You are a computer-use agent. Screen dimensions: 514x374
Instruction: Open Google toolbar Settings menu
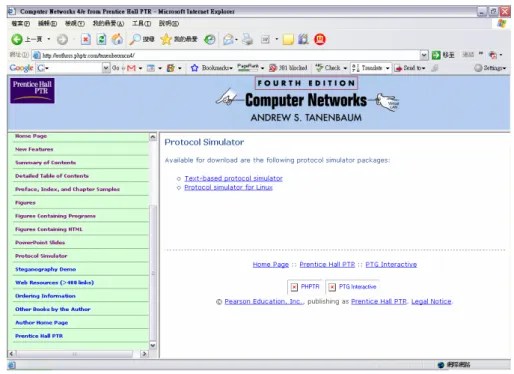pos(490,68)
